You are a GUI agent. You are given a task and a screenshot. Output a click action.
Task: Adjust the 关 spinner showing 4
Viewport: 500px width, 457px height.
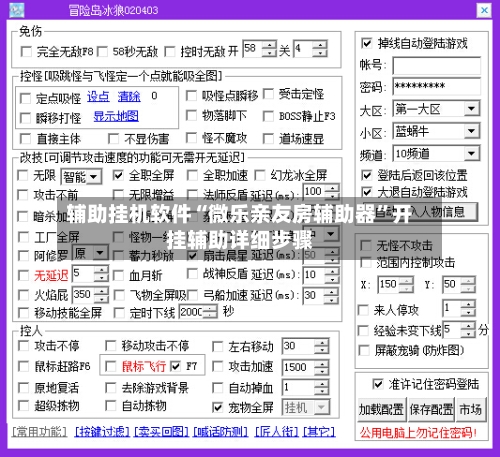320,49
